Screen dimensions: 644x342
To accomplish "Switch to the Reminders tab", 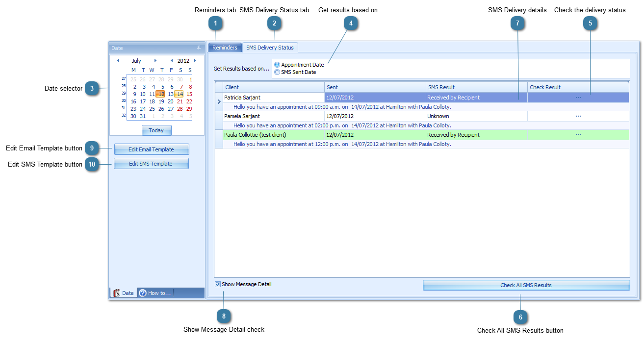I will [x=225, y=48].
